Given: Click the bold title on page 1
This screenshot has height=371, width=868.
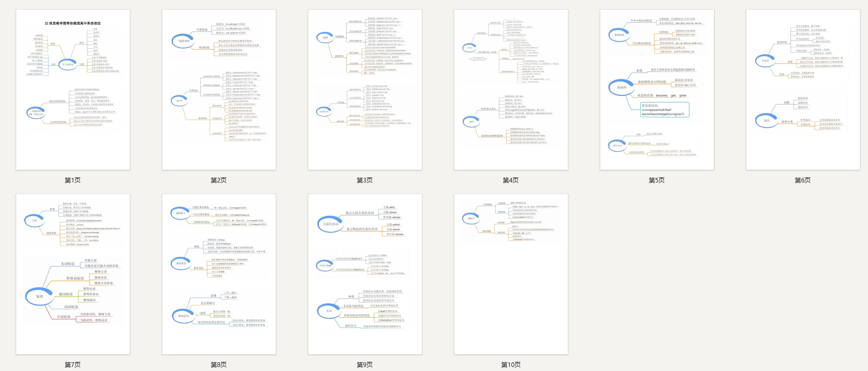Looking at the screenshot, I should point(73,23).
